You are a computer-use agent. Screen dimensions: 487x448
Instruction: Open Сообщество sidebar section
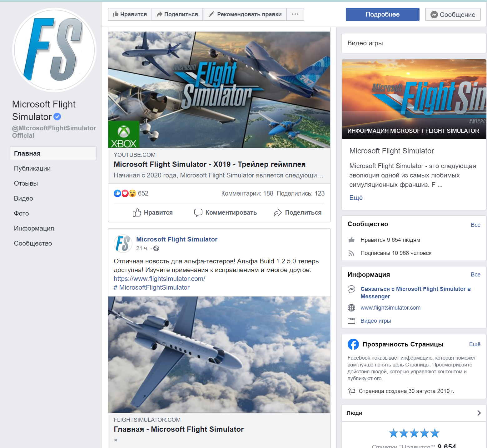(x=33, y=243)
